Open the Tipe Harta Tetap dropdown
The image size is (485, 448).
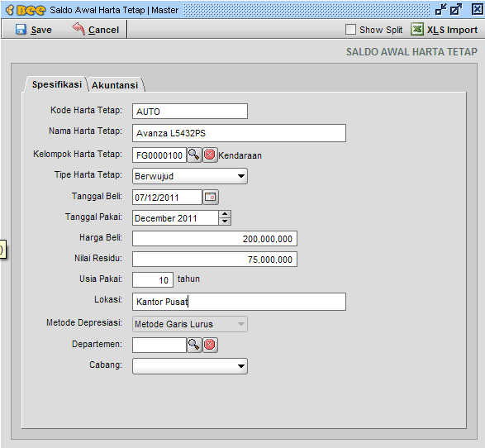point(190,176)
